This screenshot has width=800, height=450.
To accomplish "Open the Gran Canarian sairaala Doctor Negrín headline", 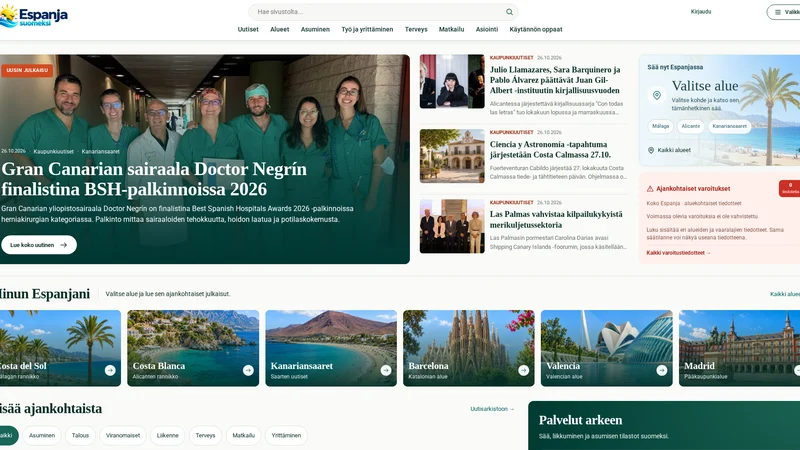I will pos(154,179).
